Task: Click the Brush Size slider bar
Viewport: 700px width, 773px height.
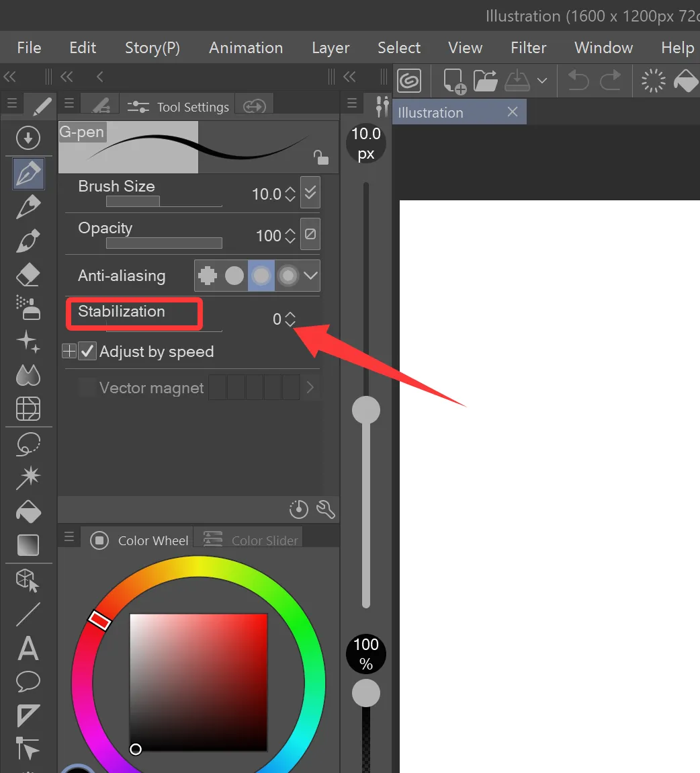Action: pyautogui.click(x=164, y=202)
